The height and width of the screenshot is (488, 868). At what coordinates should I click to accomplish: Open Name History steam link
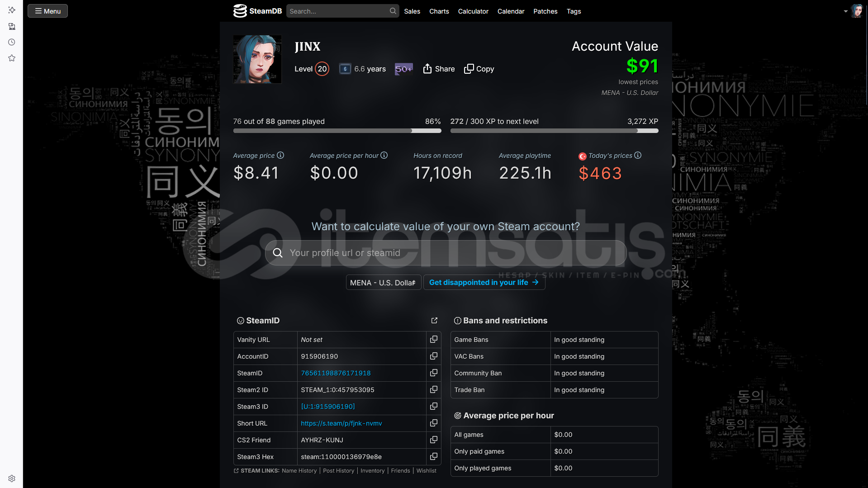299,471
